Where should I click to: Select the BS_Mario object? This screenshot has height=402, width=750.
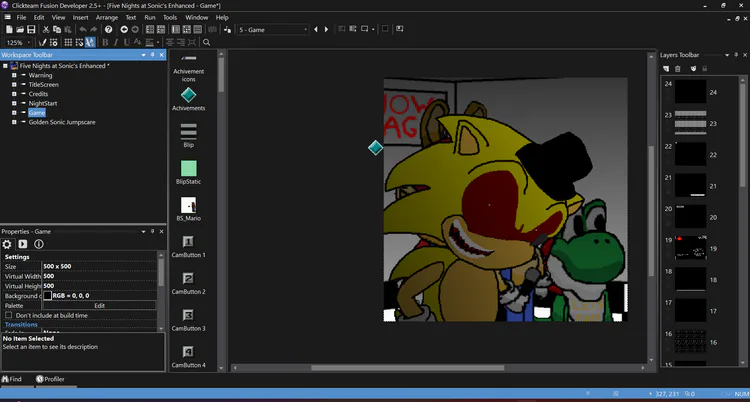[x=188, y=209]
